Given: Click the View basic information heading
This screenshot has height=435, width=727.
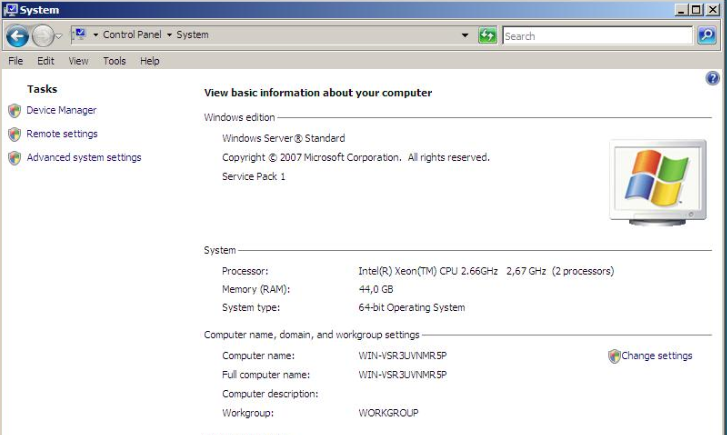Looking at the screenshot, I should pos(318,93).
